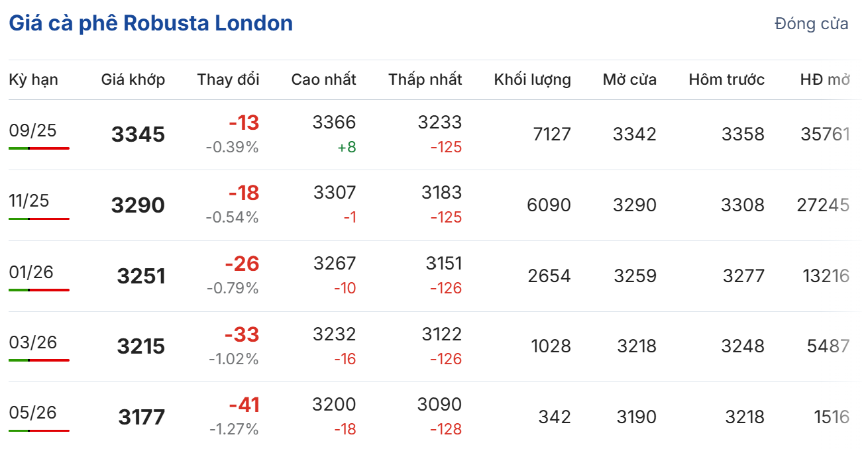Click the range bar beneath 03/26
The image size is (868, 449).
tap(39, 360)
